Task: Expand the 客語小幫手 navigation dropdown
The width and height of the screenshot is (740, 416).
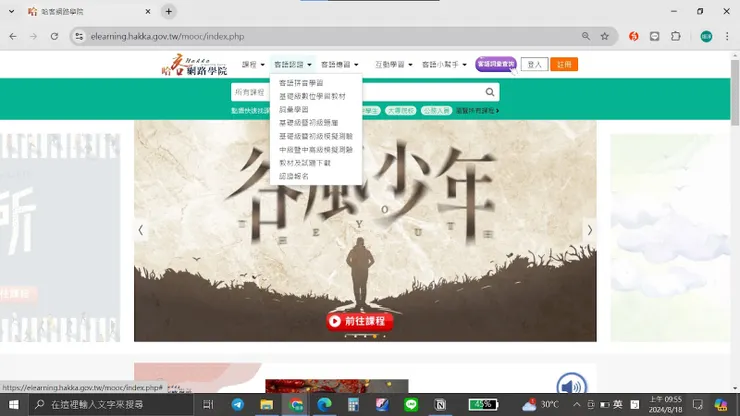Action: pos(444,65)
